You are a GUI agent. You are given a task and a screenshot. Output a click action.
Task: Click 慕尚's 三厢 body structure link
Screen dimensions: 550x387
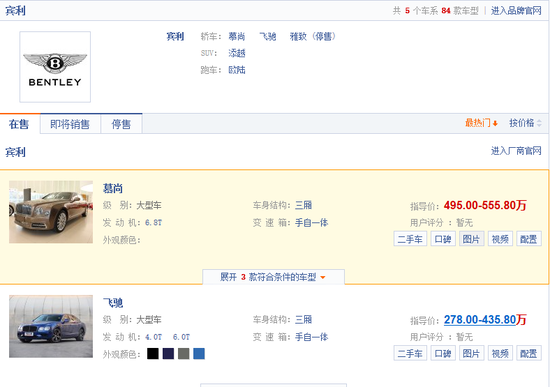click(303, 205)
